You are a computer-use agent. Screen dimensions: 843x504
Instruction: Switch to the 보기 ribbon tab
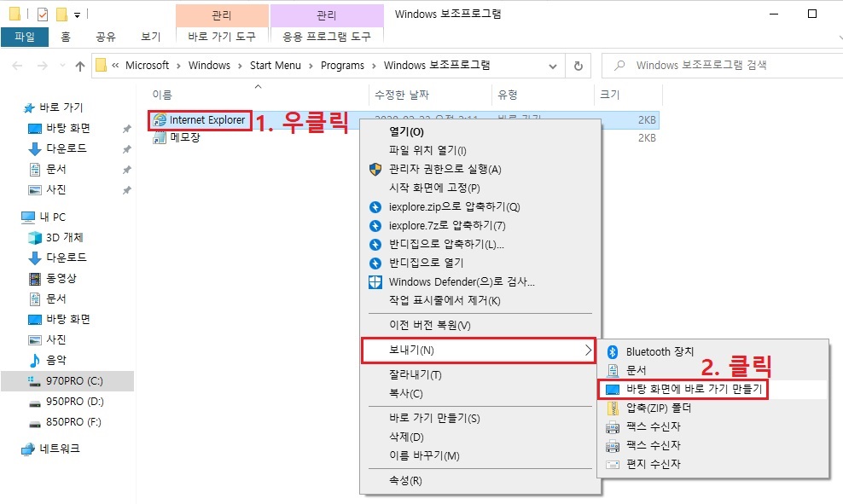click(x=151, y=37)
